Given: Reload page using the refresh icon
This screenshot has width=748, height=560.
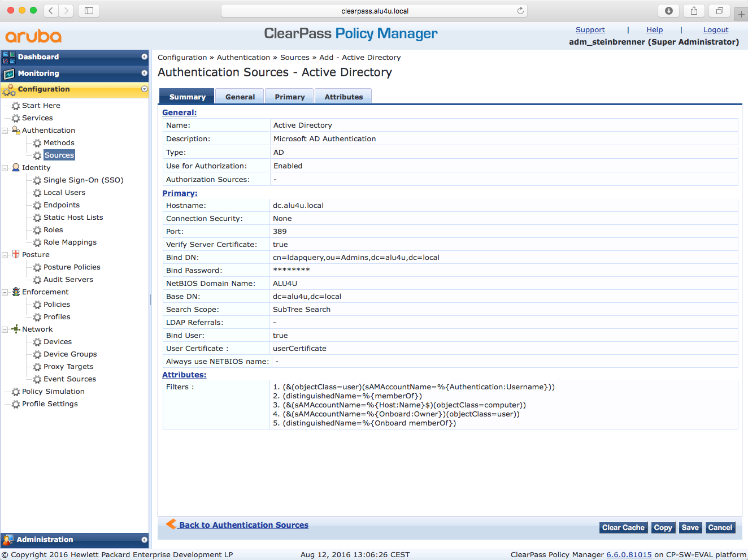Looking at the screenshot, I should pyautogui.click(x=520, y=11).
